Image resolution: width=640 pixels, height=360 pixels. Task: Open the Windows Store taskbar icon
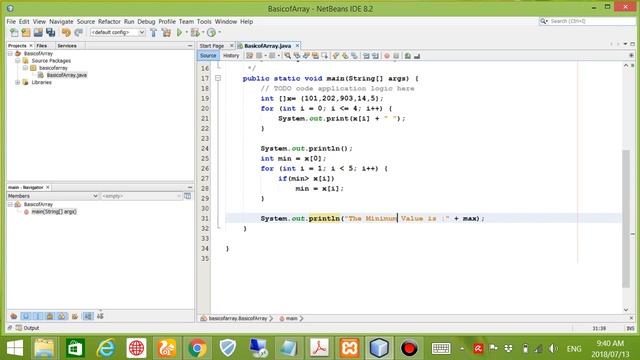(75, 348)
